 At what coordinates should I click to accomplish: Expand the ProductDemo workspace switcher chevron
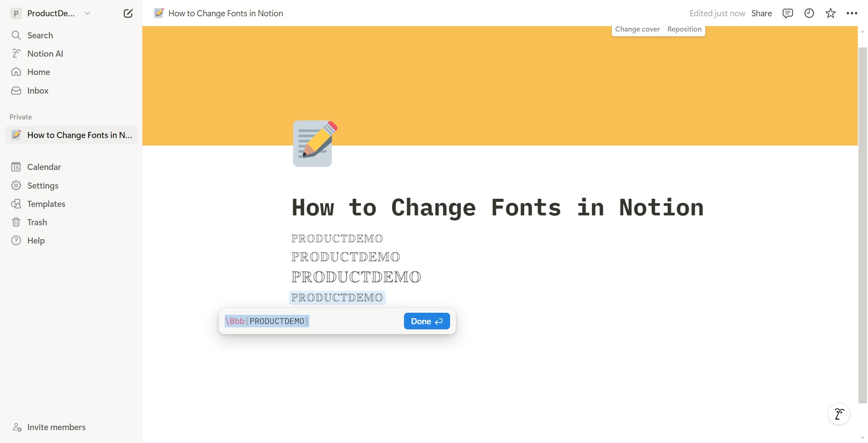[x=87, y=13]
